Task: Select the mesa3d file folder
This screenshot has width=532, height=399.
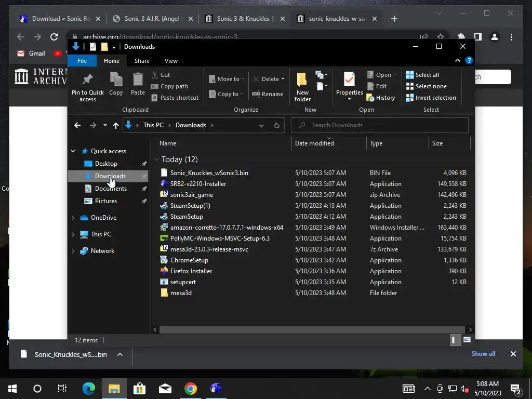Action: [x=180, y=293]
